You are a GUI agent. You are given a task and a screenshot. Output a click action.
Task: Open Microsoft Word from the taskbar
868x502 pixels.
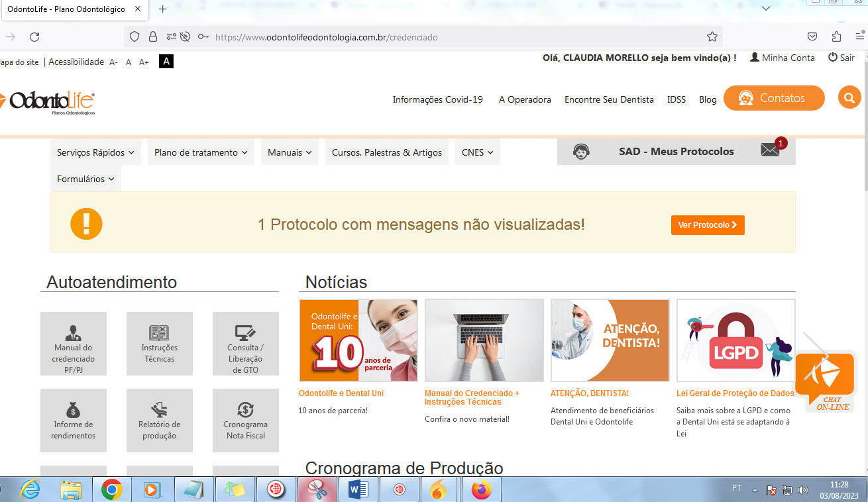point(358,490)
